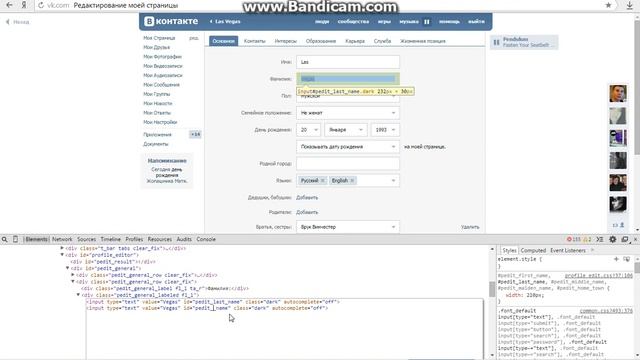The image size is (640, 360).
Task: Click the Yandex browser logo icon
Action: 24,5
